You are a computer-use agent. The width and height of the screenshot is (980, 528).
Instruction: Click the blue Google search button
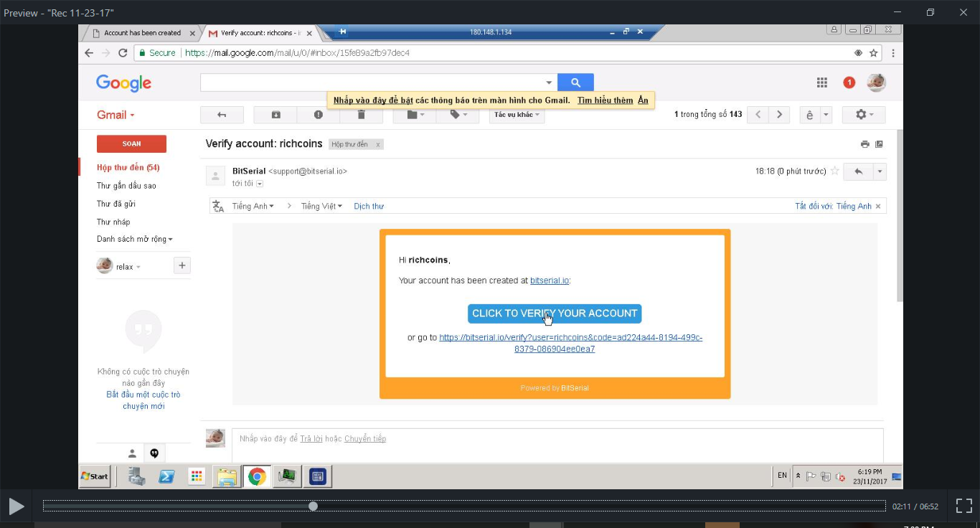575,82
